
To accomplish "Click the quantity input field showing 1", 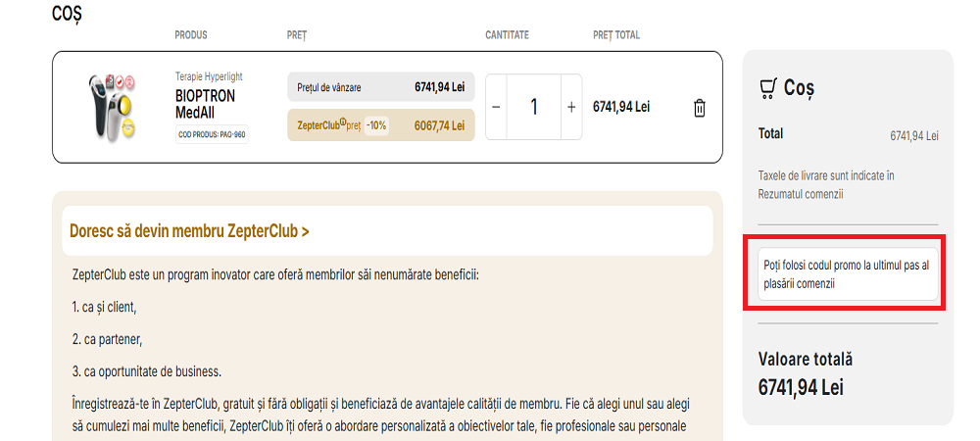I will coord(533,107).
